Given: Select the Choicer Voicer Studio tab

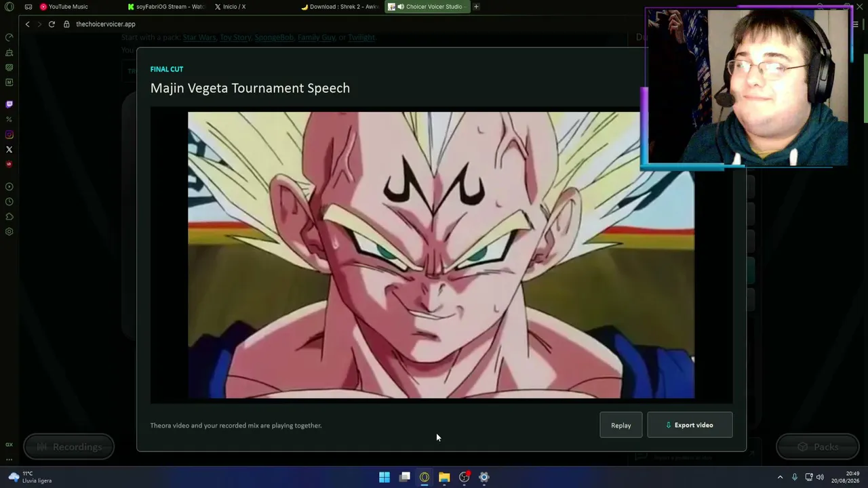Looking at the screenshot, I should pyautogui.click(x=427, y=7).
